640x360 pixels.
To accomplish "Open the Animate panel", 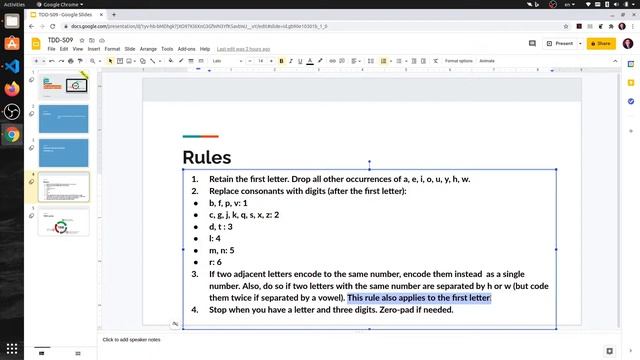I will [487, 61].
